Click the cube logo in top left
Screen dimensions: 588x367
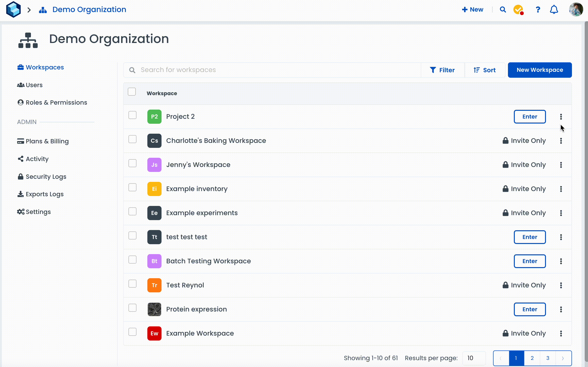(13, 9)
